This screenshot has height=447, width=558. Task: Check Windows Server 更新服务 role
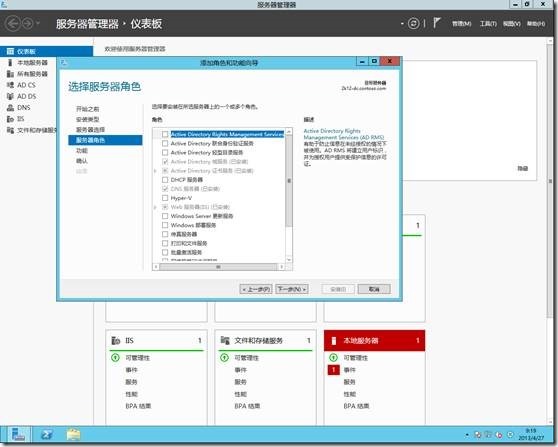165,216
